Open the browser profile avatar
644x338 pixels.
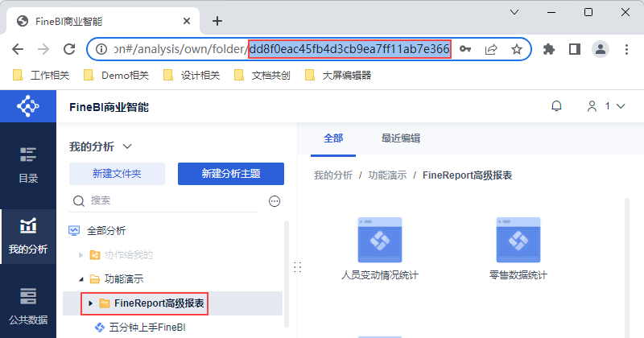pos(600,49)
